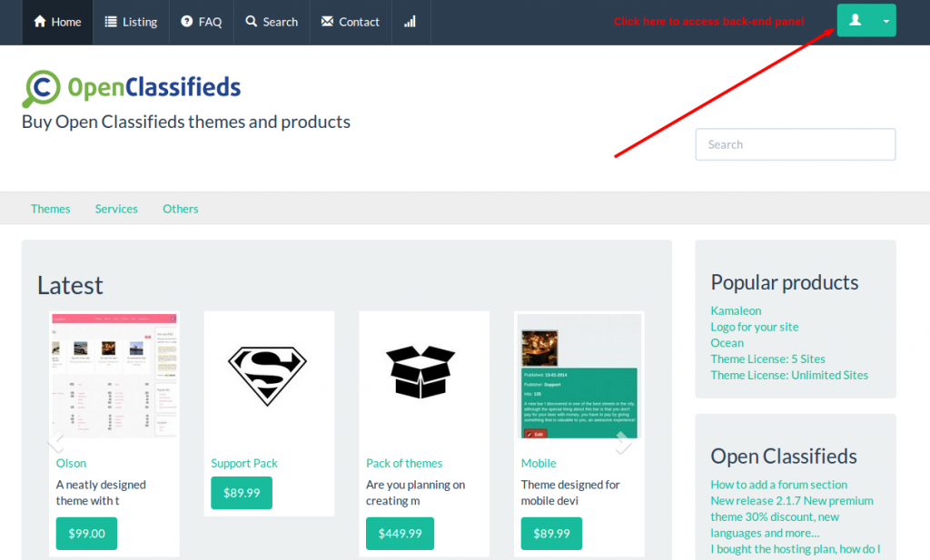Click the Popular products heading
Viewport: 930px width, 560px height.
[784, 282]
